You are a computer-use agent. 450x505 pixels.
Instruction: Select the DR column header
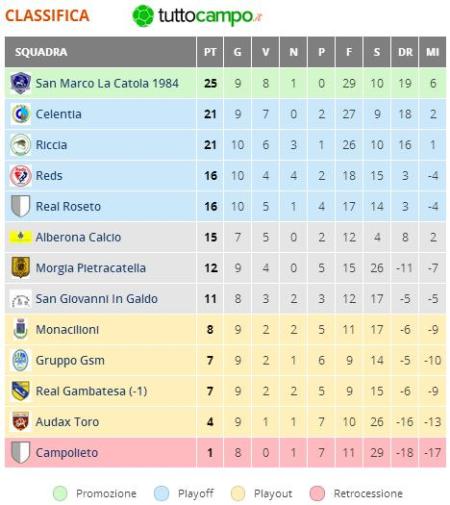coord(405,52)
